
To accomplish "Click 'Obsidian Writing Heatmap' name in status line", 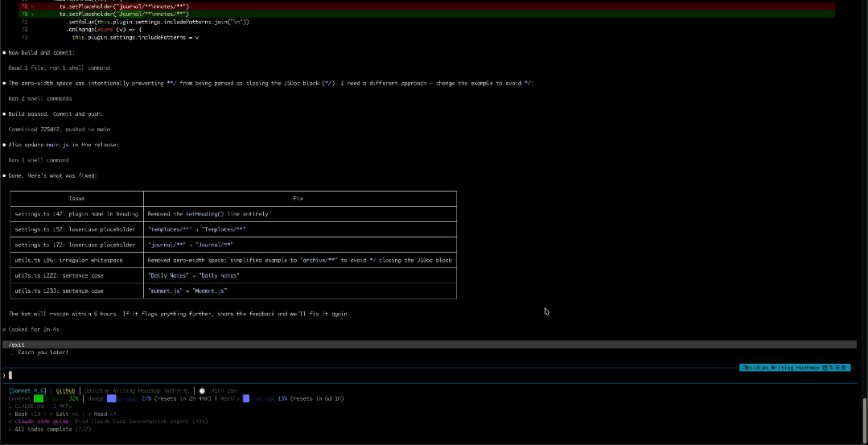I will (x=136, y=391).
